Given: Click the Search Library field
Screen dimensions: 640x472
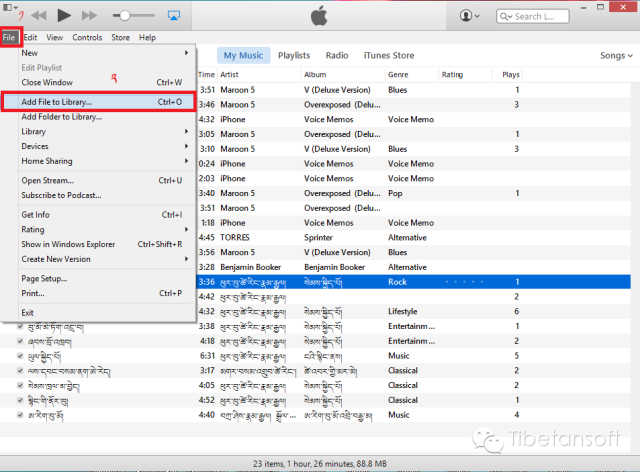Looking at the screenshot, I should point(533,16).
